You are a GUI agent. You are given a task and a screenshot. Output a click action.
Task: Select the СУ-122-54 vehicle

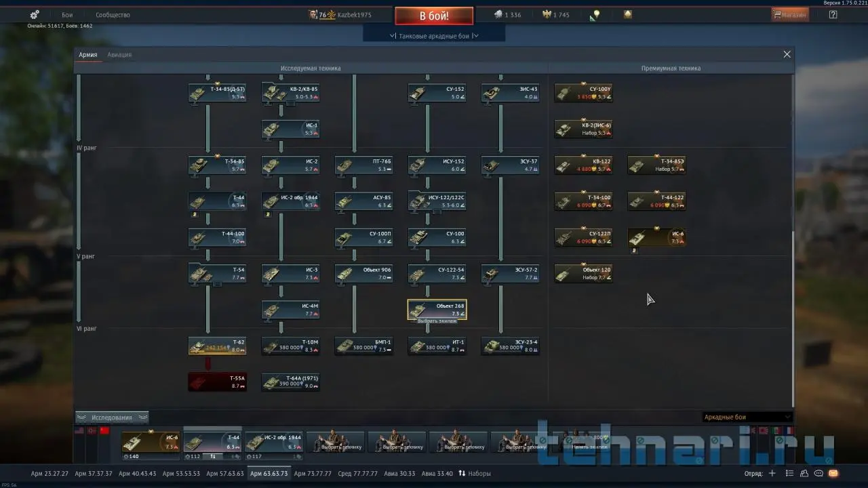point(437,274)
